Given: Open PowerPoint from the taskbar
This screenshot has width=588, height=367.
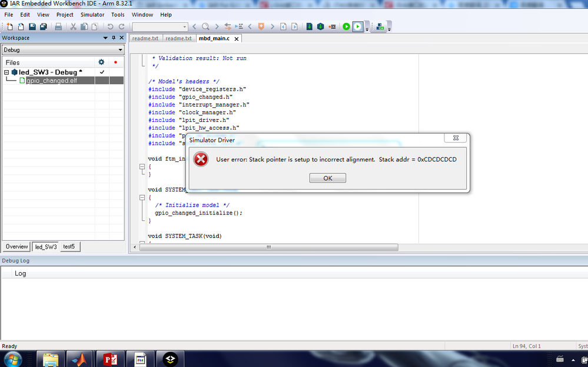Looking at the screenshot, I should pos(110,359).
